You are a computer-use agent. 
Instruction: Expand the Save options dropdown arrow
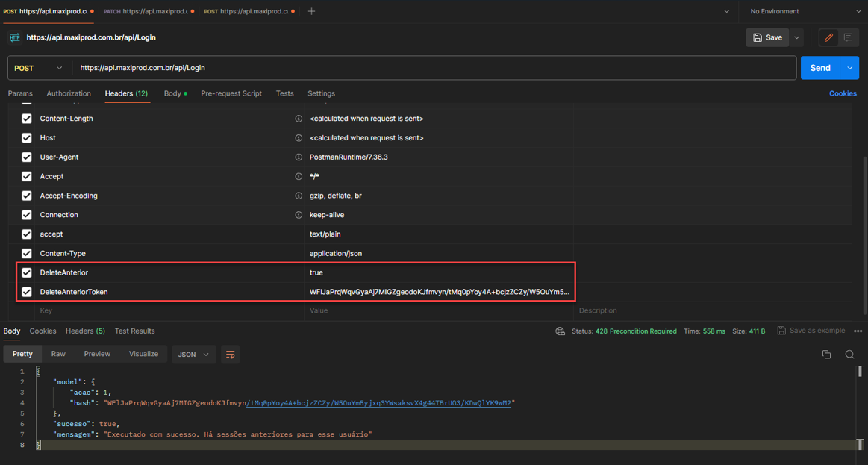(796, 37)
